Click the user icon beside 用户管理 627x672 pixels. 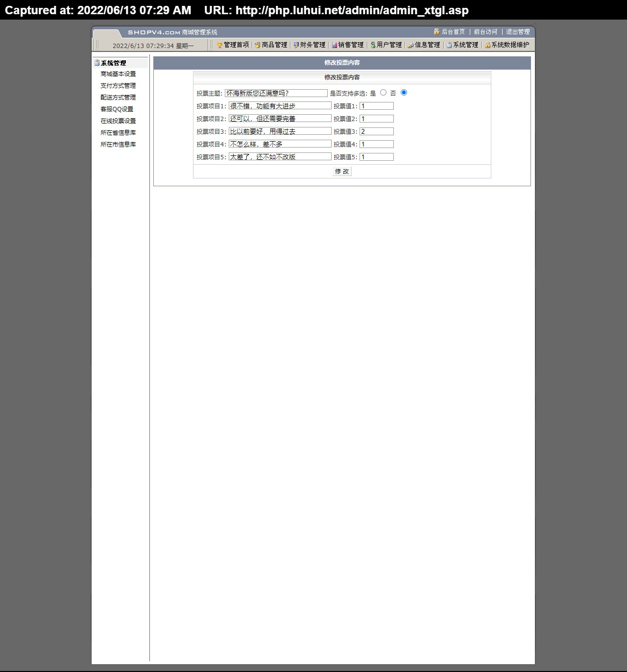coord(373,45)
